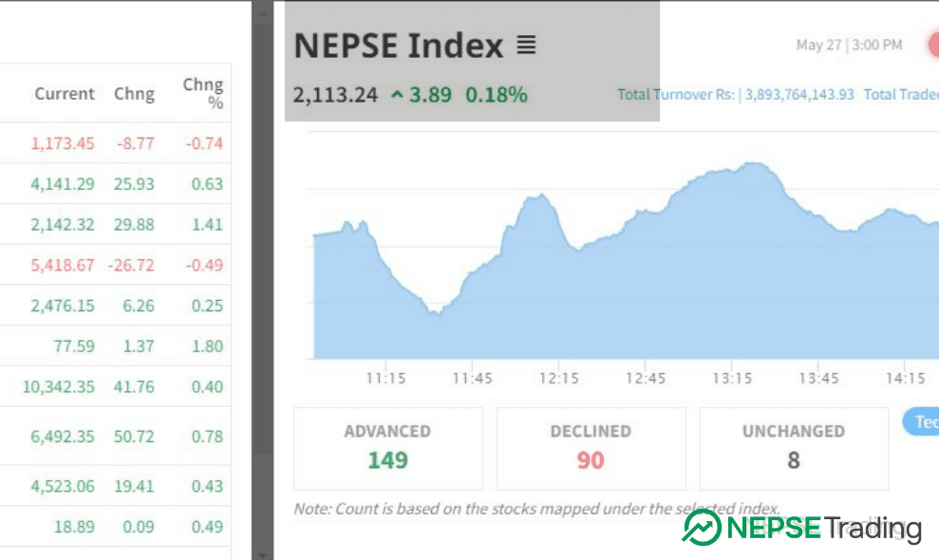This screenshot has width=939, height=560.
Task: Click the NEPSE Trading logo icon
Action: [x=702, y=528]
